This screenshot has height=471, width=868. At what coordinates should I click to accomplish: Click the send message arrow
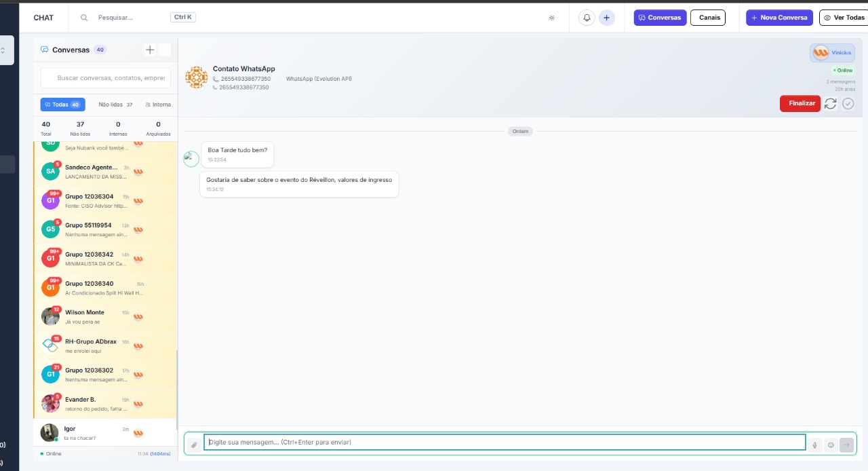pos(846,445)
